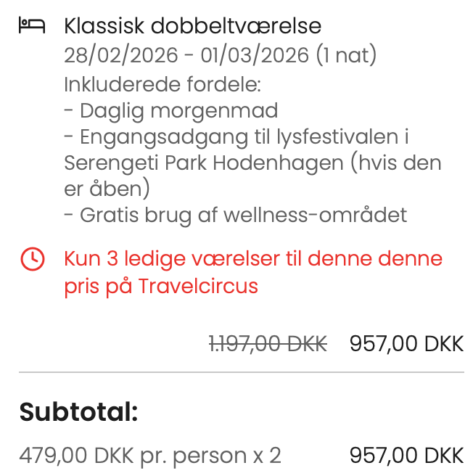473x476 pixels.
Task: Click the check-out date 01/03/2026
Action: click(x=252, y=55)
